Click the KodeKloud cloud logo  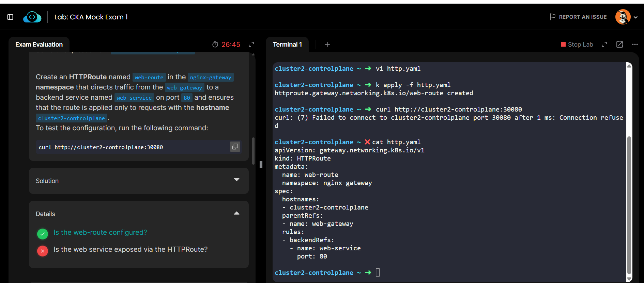tap(32, 17)
